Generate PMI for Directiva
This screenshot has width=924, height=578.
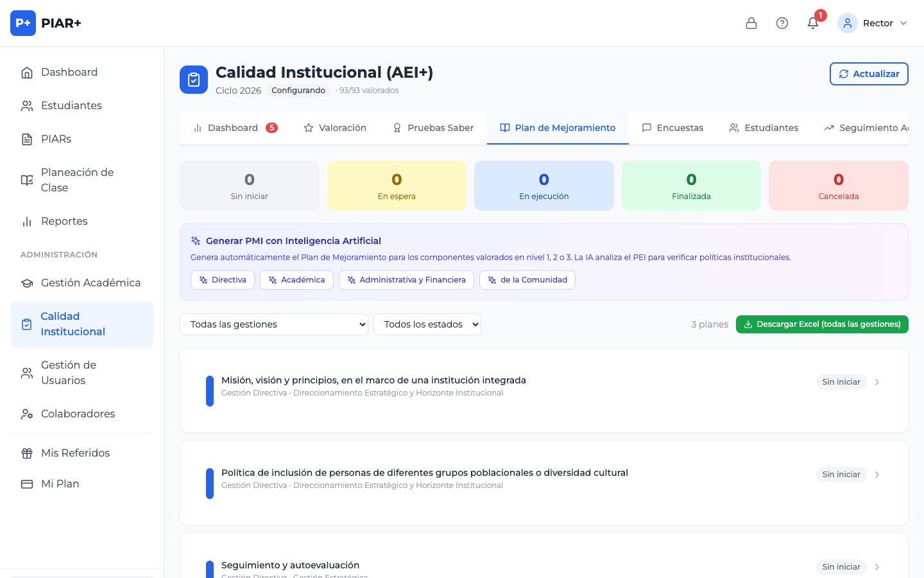[223, 280]
